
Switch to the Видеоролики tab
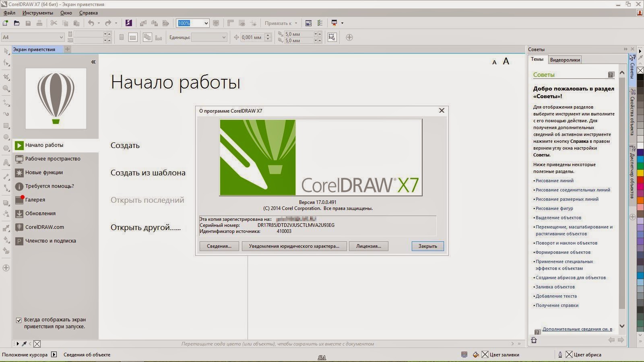(x=565, y=60)
